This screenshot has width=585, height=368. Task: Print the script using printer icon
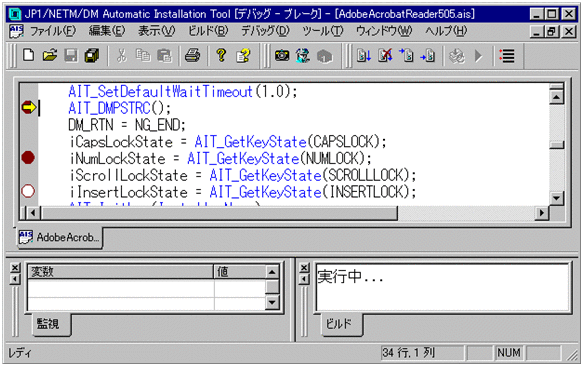coord(193,56)
